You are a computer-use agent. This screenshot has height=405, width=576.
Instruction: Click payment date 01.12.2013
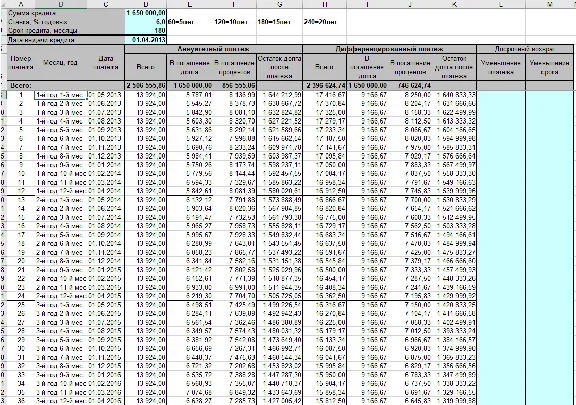point(106,156)
